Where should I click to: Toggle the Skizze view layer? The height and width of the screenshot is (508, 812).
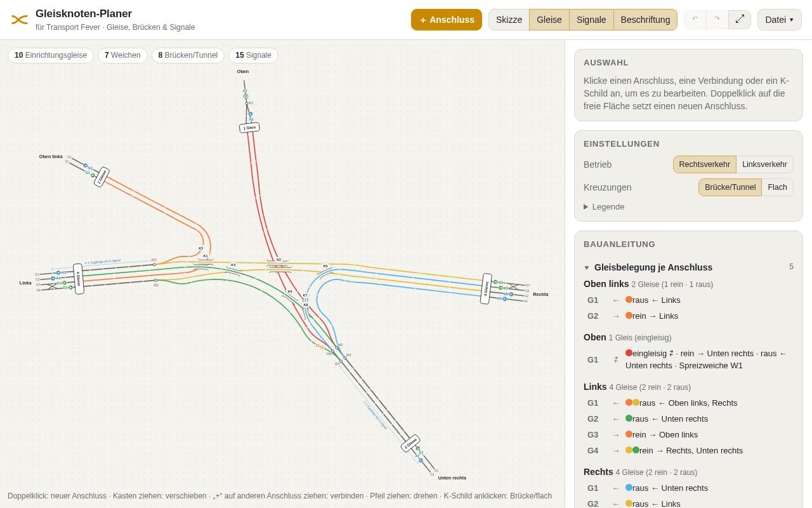pos(509,20)
